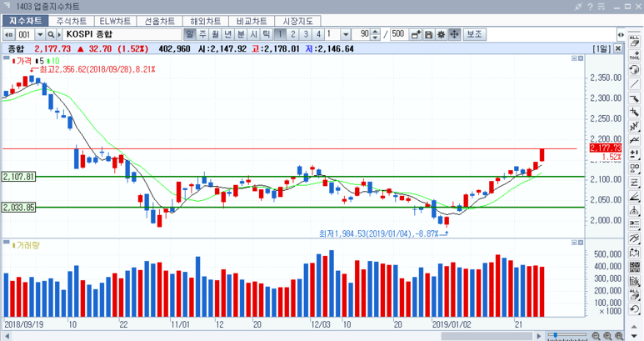Switch to the 주식차트 tab
The width and height of the screenshot is (644, 341).
tap(72, 21)
